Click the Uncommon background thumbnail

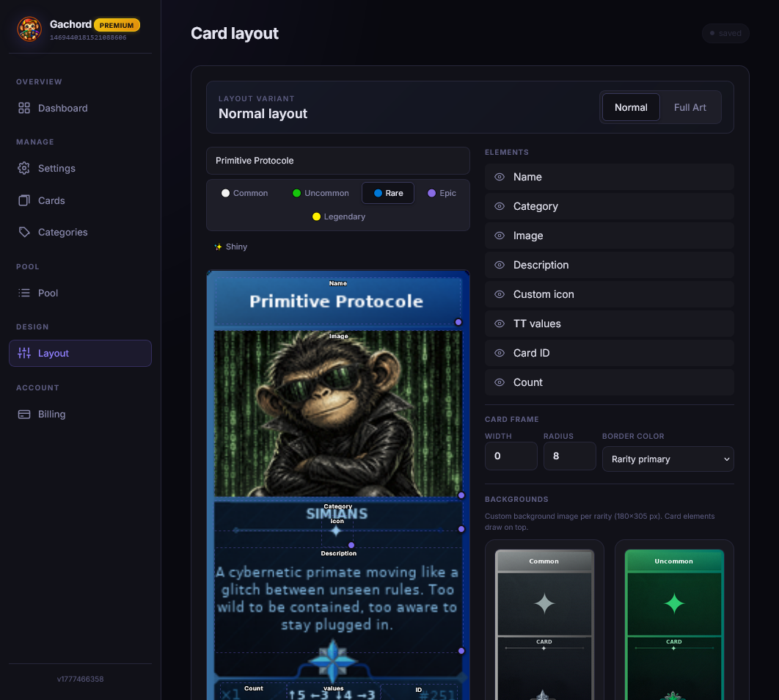[x=674, y=624]
